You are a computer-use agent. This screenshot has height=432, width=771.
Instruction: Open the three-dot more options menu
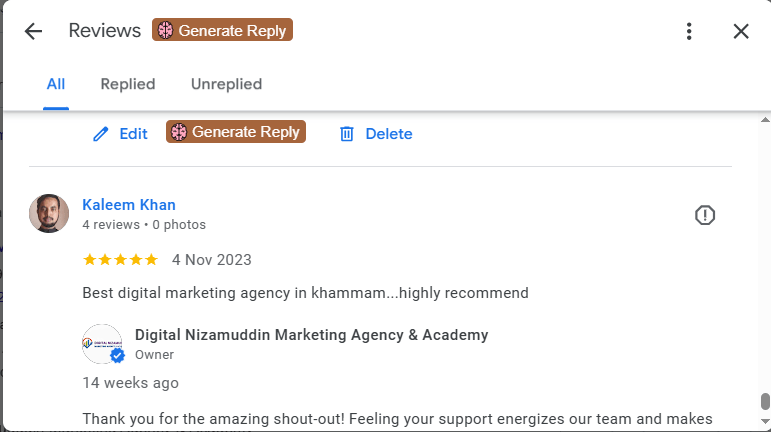click(689, 31)
